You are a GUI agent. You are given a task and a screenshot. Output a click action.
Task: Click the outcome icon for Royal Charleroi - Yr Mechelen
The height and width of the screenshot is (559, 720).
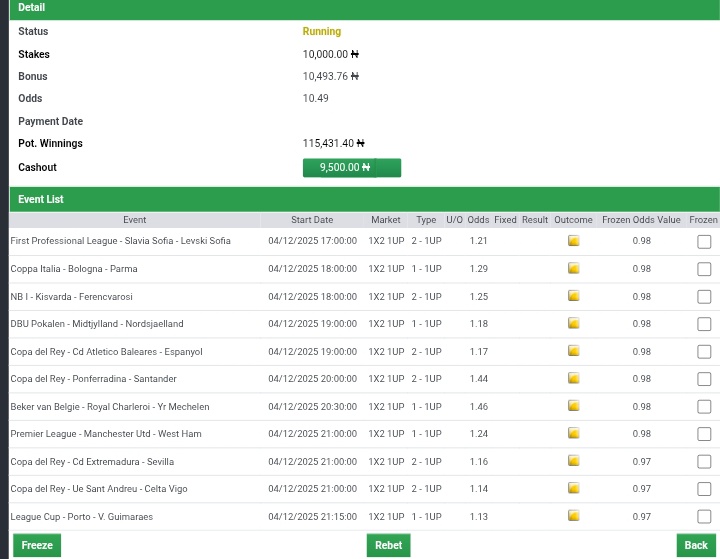[573, 406]
